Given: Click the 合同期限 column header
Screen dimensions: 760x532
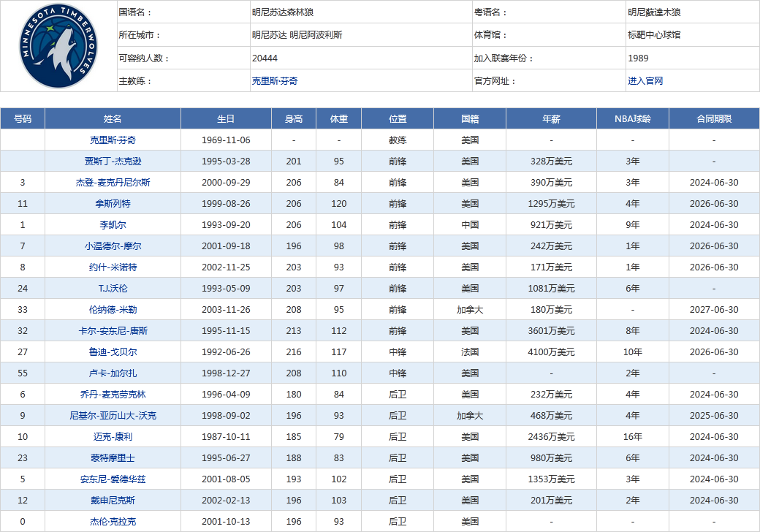Looking at the screenshot, I should click(x=714, y=118).
